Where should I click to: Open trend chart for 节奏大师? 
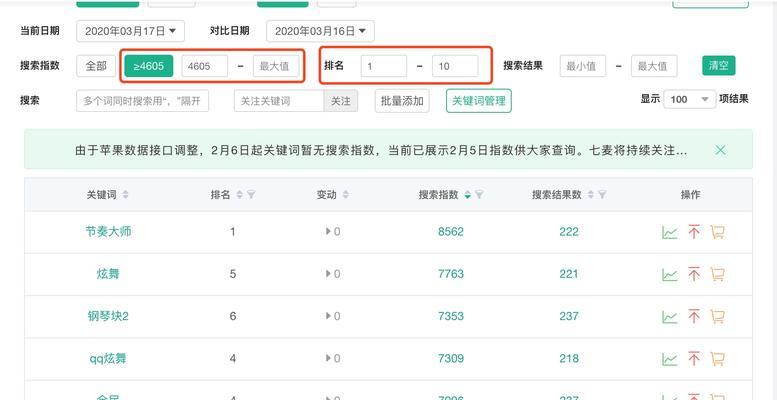pyautogui.click(x=669, y=232)
